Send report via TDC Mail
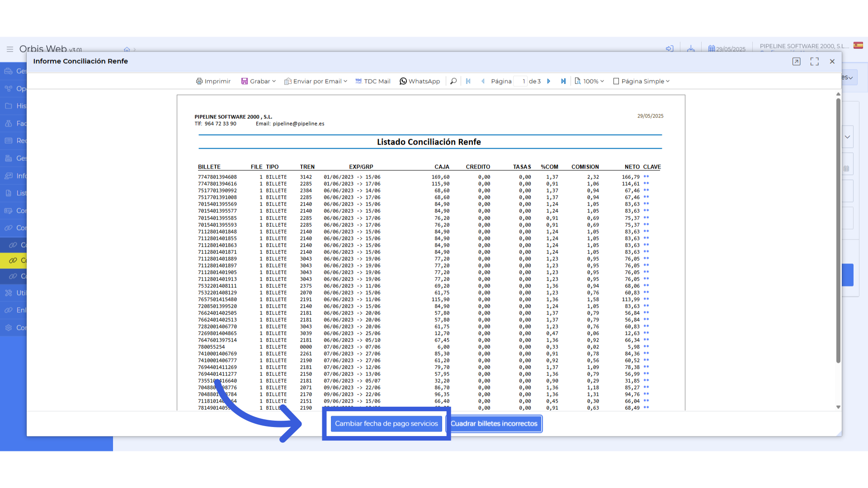The width and height of the screenshot is (868, 488). click(x=373, y=81)
